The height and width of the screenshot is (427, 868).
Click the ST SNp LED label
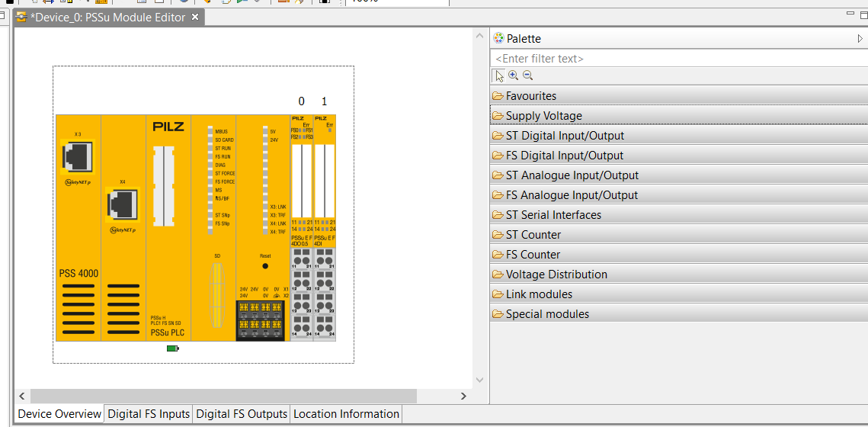[223, 215]
